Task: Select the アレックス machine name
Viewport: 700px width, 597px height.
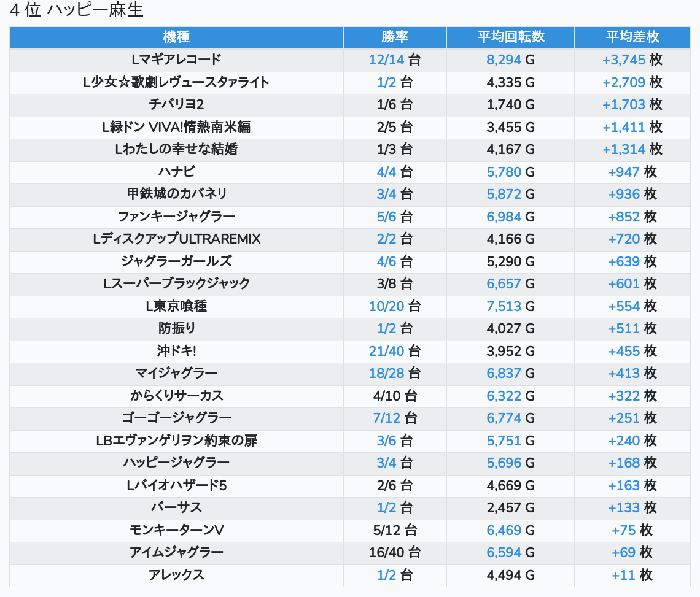Action: point(176,575)
